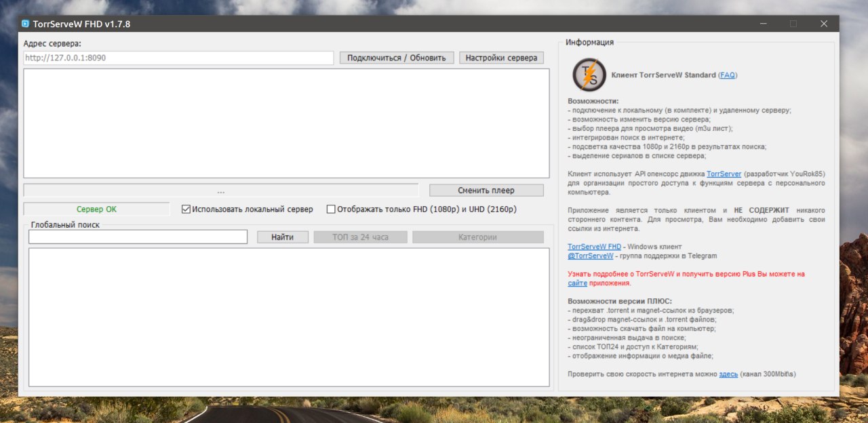
Task: Open Настройки сервера
Action: [x=501, y=58]
